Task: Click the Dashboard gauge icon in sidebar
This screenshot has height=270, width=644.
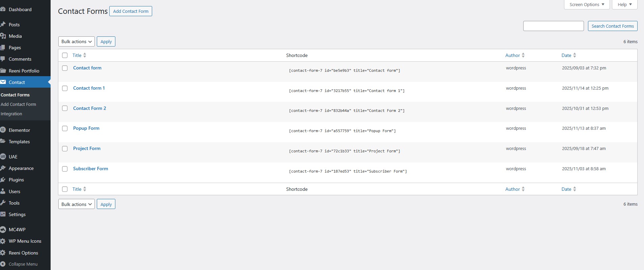Action: [x=3, y=9]
